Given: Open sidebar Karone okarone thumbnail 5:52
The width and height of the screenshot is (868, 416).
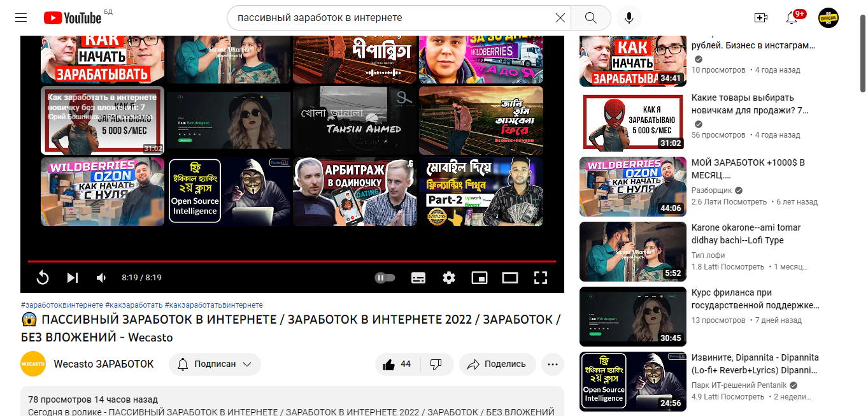Looking at the screenshot, I should [x=633, y=252].
